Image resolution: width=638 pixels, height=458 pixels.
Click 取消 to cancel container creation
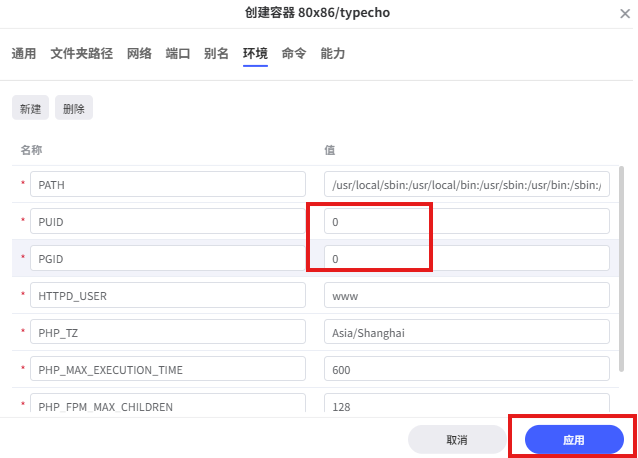point(457,440)
